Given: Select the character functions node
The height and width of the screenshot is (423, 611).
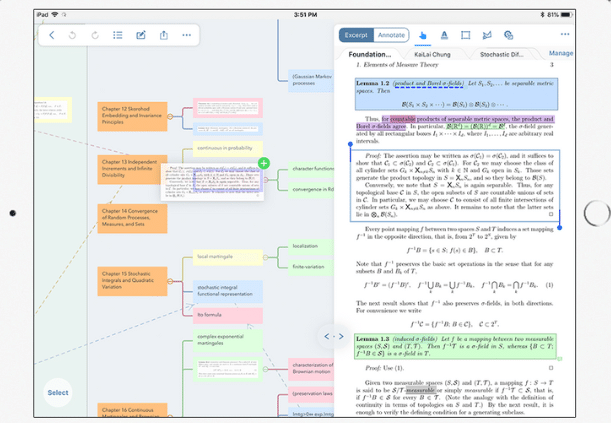Looking at the screenshot, I should click(311, 169).
